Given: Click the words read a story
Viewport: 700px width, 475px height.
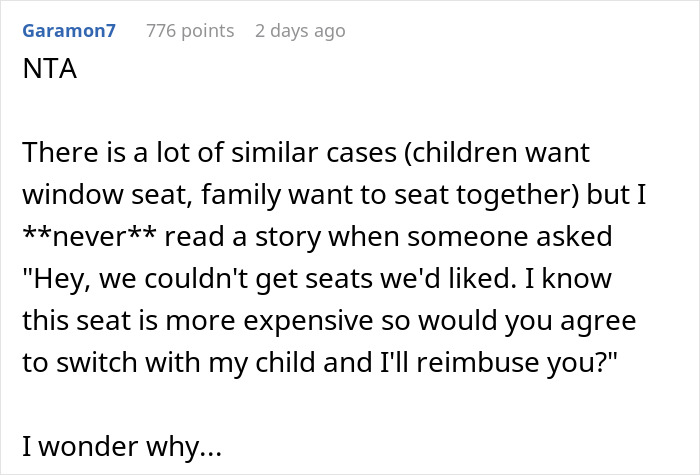Looking at the screenshot, I should coord(243,236).
